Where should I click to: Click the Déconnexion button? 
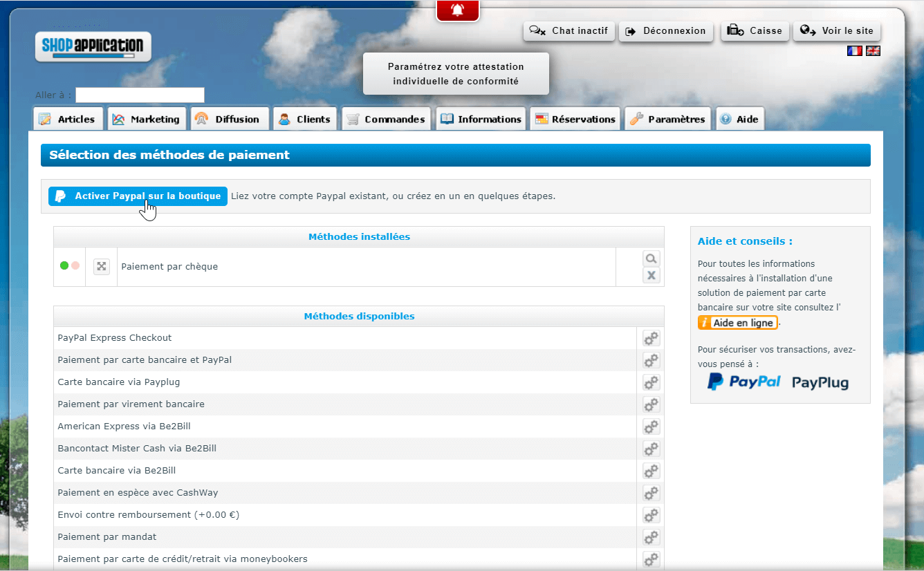pyautogui.click(x=665, y=31)
